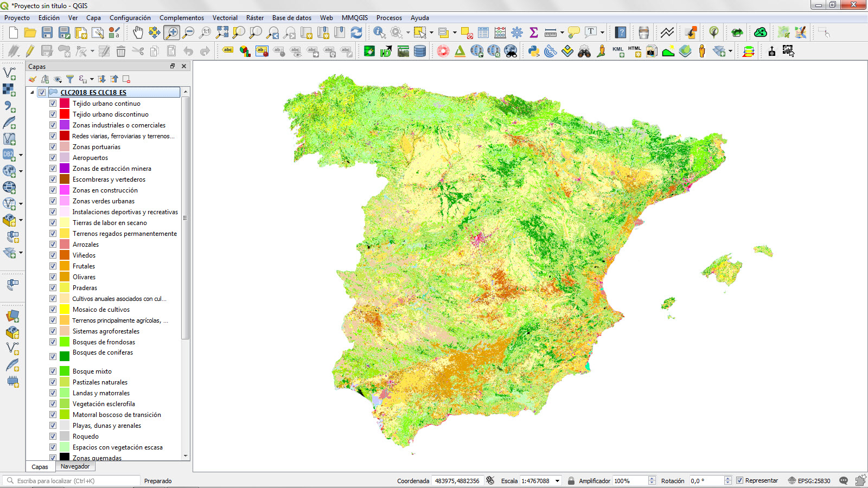This screenshot has width=868, height=488.
Task: Toggle Representar in the status bar
Action: pyautogui.click(x=740, y=480)
